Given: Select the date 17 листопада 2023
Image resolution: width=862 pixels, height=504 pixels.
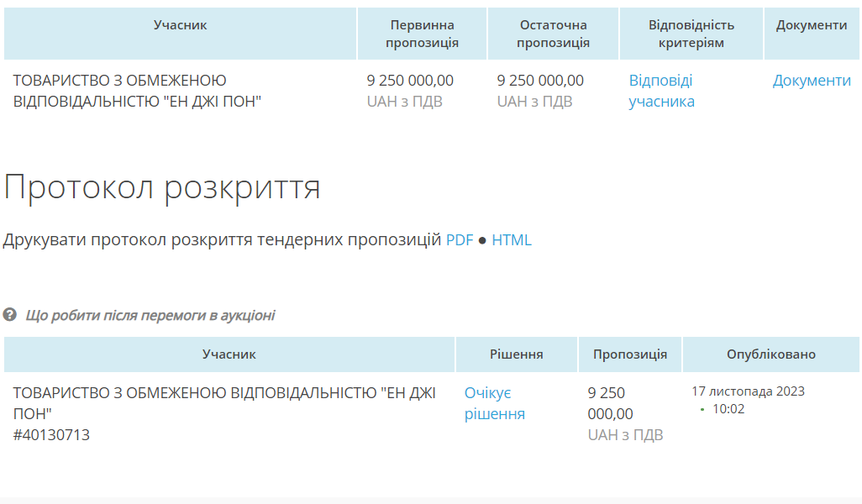Looking at the screenshot, I should pyautogui.click(x=749, y=391).
